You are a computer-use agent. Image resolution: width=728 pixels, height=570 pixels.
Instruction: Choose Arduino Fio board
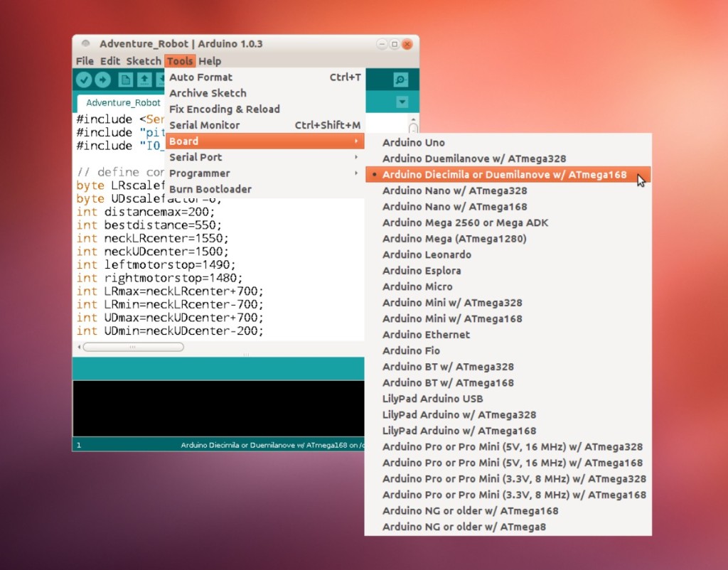508,350
